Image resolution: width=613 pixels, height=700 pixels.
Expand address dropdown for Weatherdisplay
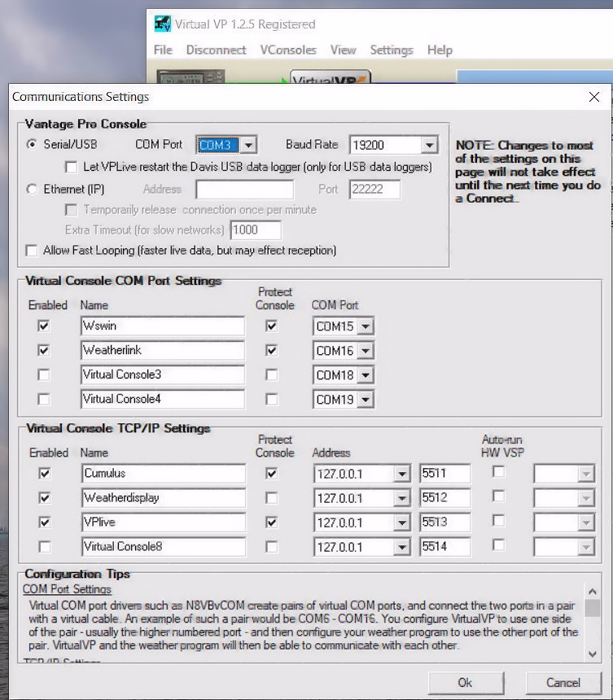tap(401, 498)
